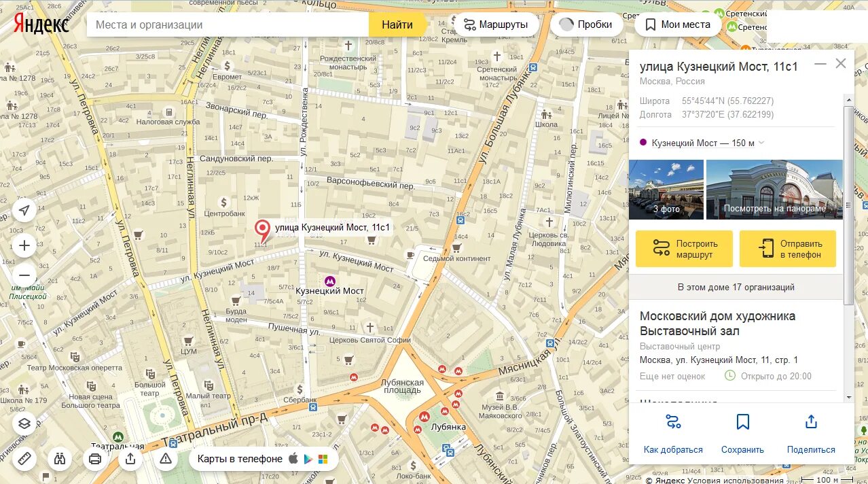Toggle the Пробки traffic layer
Screen dimensions: 868x484
click(585, 24)
